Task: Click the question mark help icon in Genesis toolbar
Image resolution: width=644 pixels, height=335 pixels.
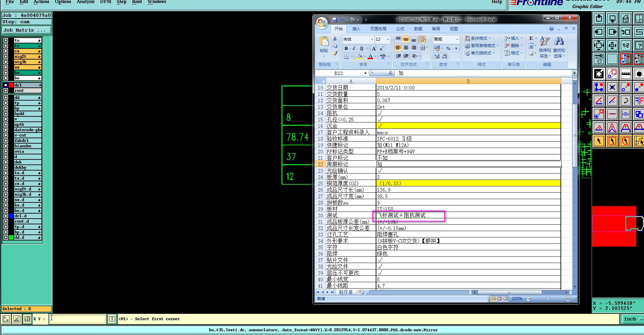Action: coord(639,45)
